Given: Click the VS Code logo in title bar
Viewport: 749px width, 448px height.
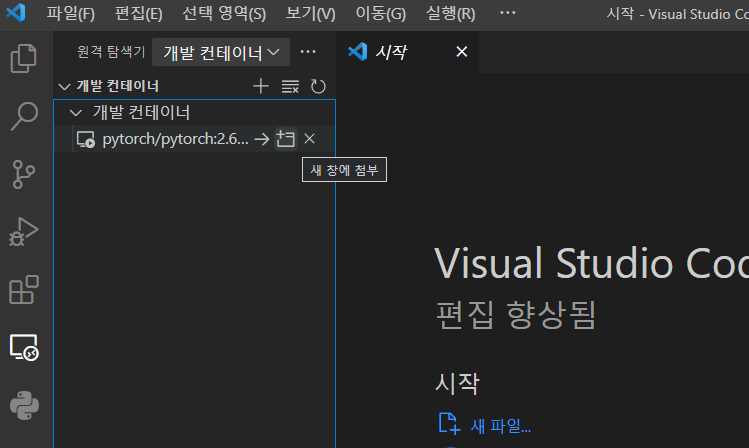Looking at the screenshot, I should (16, 12).
